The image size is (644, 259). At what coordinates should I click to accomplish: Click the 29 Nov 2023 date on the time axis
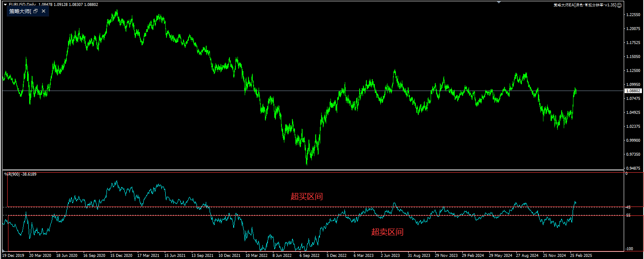coord(445,256)
